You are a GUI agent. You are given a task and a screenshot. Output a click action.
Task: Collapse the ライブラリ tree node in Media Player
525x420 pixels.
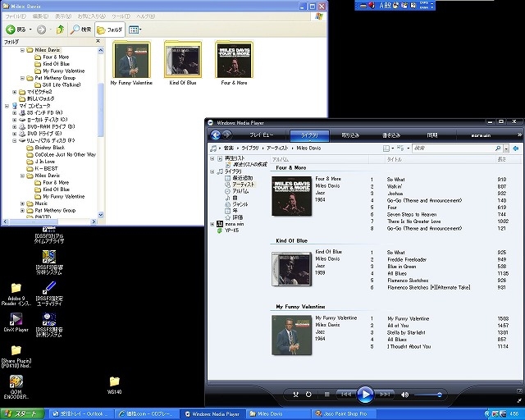212,171
